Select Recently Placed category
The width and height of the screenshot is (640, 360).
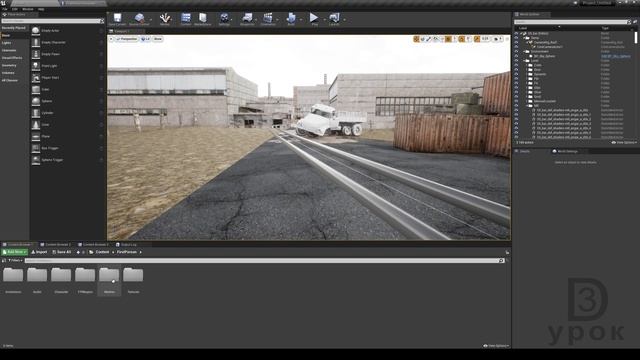(15, 28)
